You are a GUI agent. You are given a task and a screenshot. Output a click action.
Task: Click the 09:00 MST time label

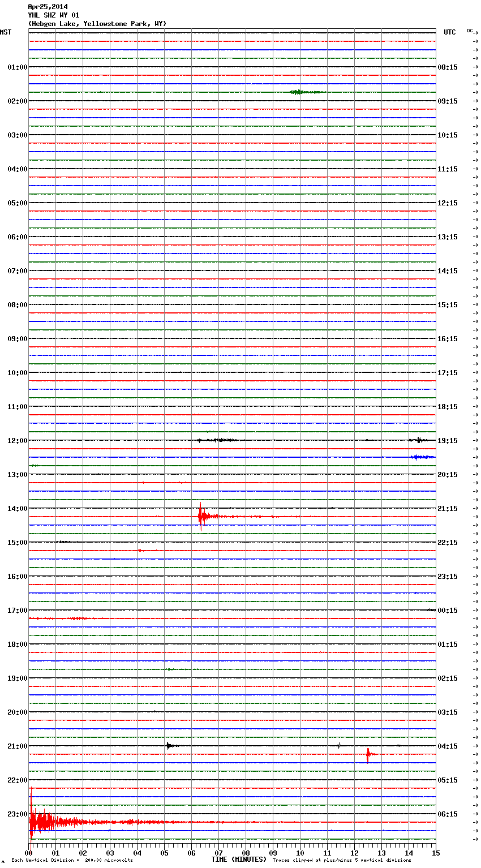[17, 339]
